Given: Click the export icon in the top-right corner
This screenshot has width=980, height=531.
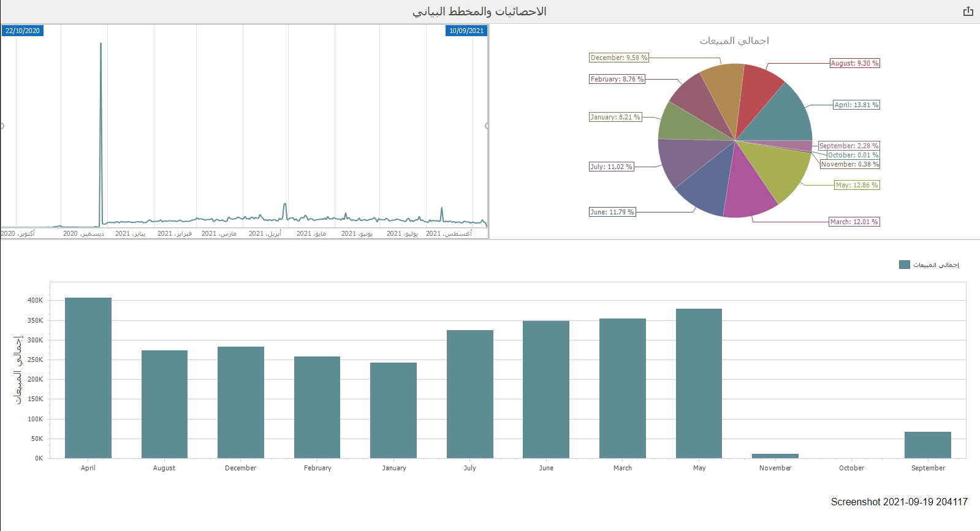Looking at the screenshot, I should 968,12.
